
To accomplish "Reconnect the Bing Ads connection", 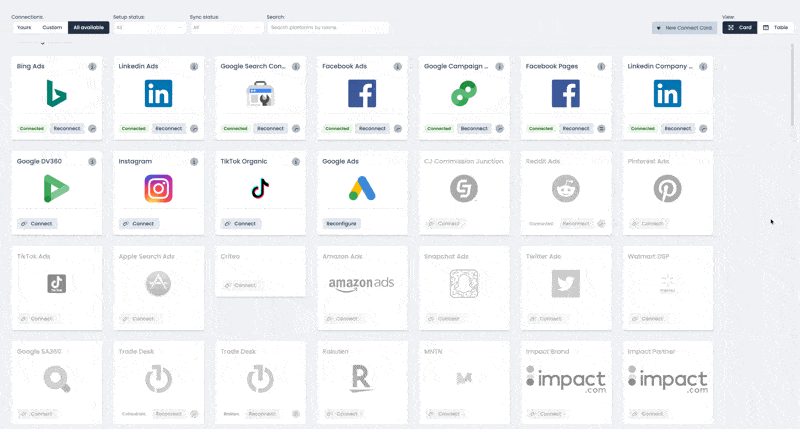I will pos(67,129).
